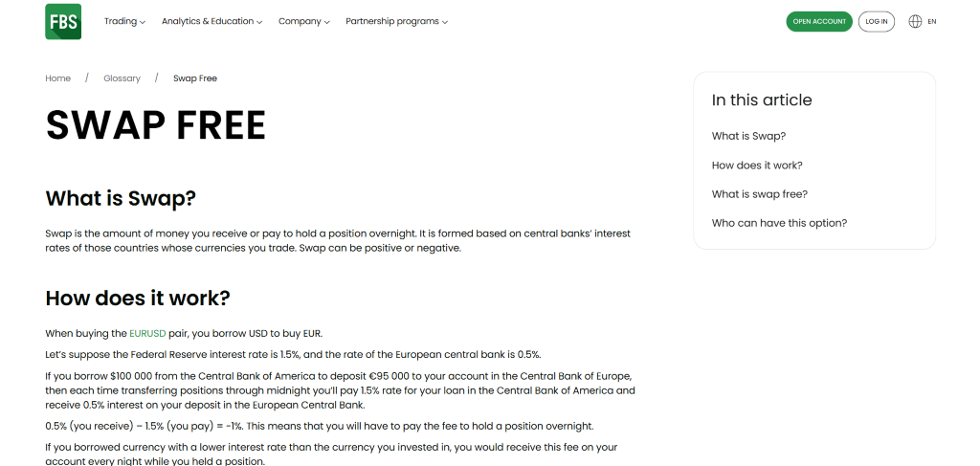
Task: Open the globe language selector icon
Action: click(915, 21)
